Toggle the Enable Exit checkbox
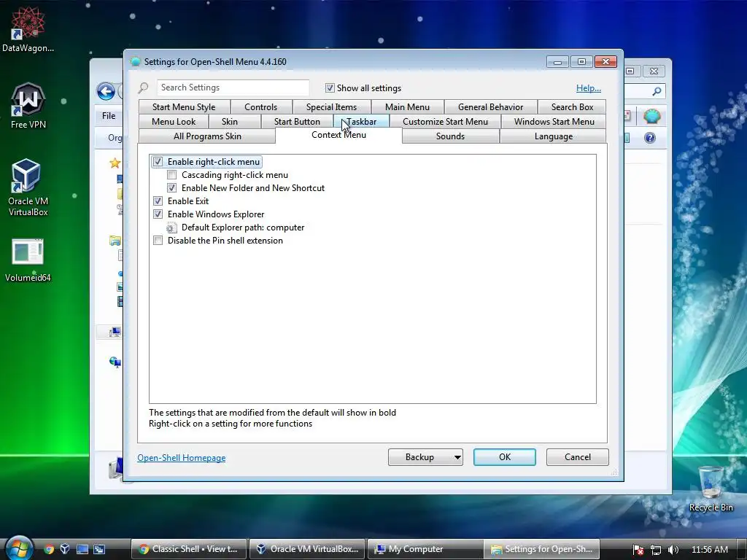The image size is (747, 560). pos(158,201)
